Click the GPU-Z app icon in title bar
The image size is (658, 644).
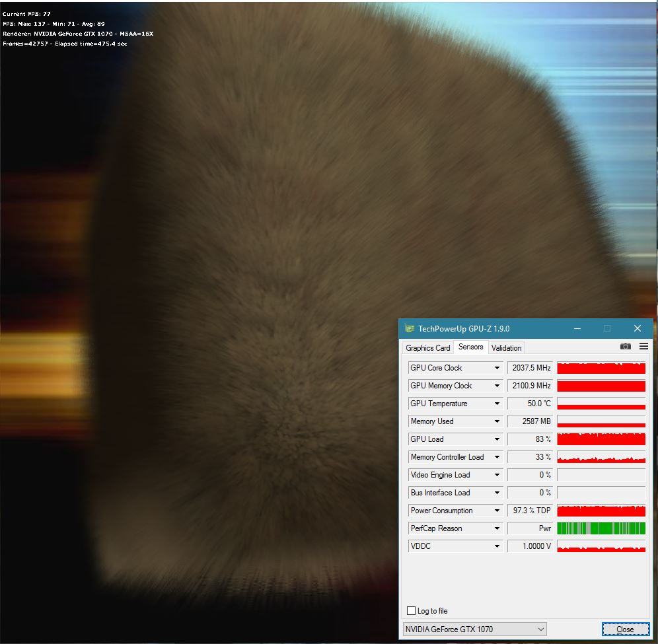[x=409, y=328]
